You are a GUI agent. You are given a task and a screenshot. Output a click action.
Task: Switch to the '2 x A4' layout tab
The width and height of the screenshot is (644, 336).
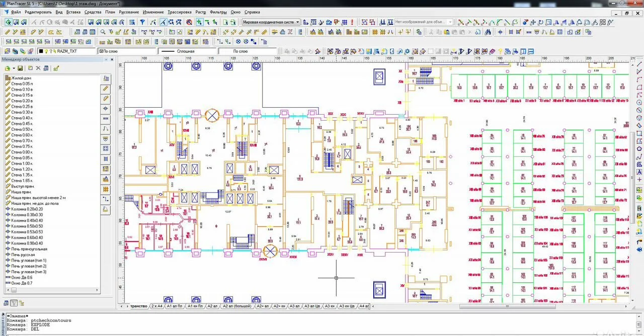pyautogui.click(x=156, y=306)
